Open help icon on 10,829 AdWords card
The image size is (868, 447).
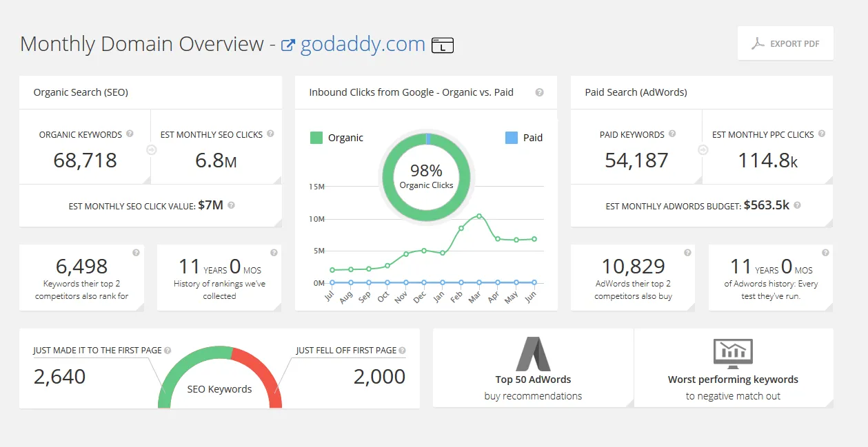[x=687, y=253]
